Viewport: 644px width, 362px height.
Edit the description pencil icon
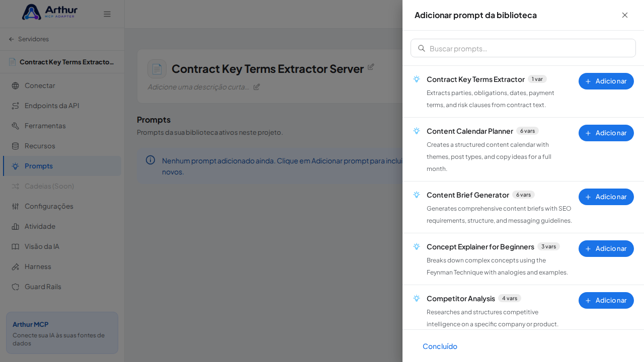point(257,86)
